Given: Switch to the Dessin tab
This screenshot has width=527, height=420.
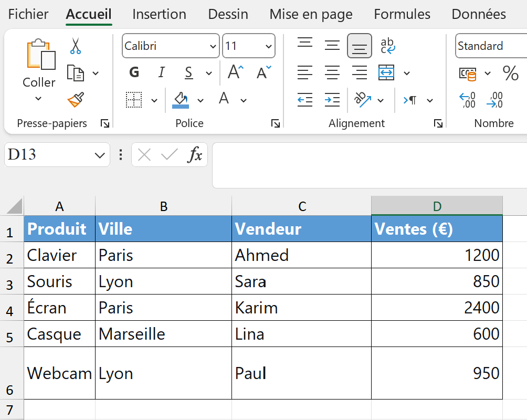Looking at the screenshot, I should (228, 15).
